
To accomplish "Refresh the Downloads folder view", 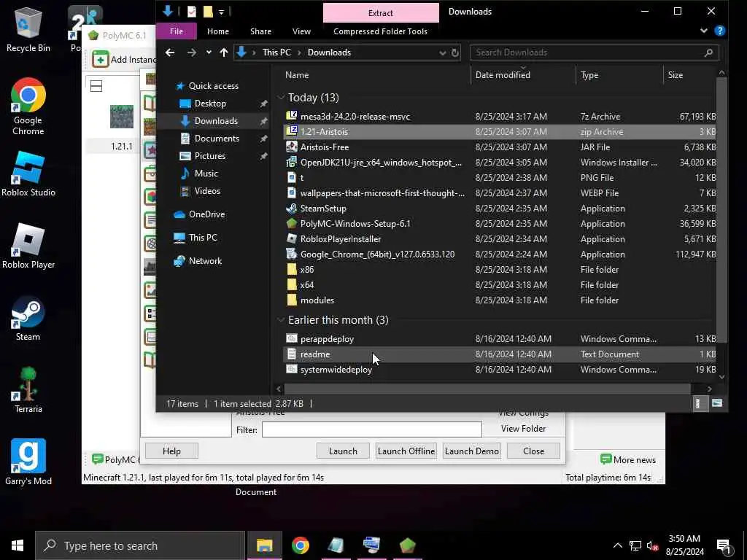I will click(455, 52).
